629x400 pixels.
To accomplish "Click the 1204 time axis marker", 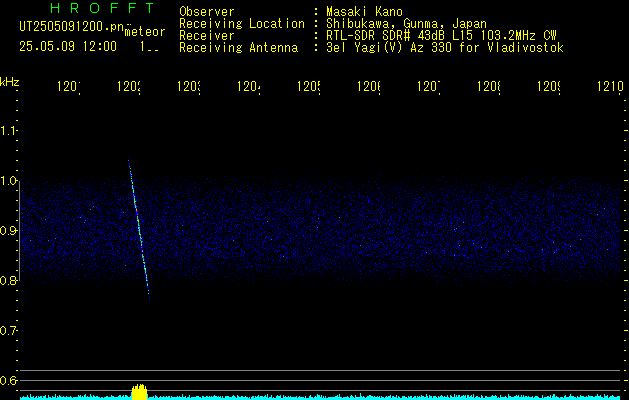I will point(249,86).
